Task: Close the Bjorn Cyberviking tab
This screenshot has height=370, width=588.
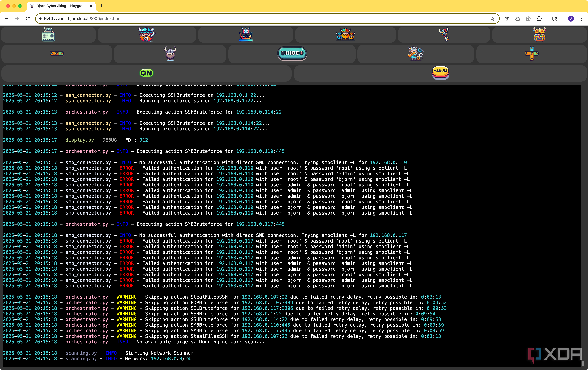Action: pyautogui.click(x=91, y=6)
